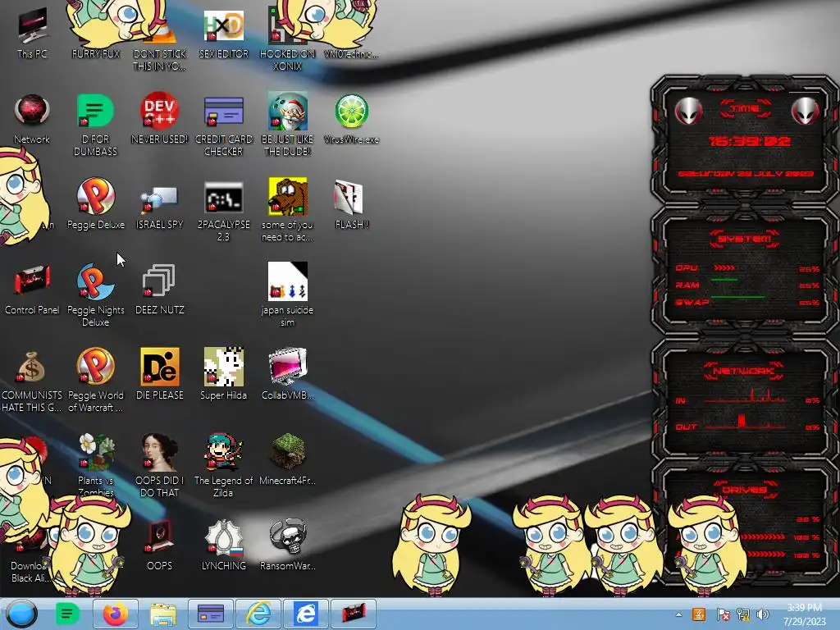Open the OOPS shortcut icon

tap(160, 544)
